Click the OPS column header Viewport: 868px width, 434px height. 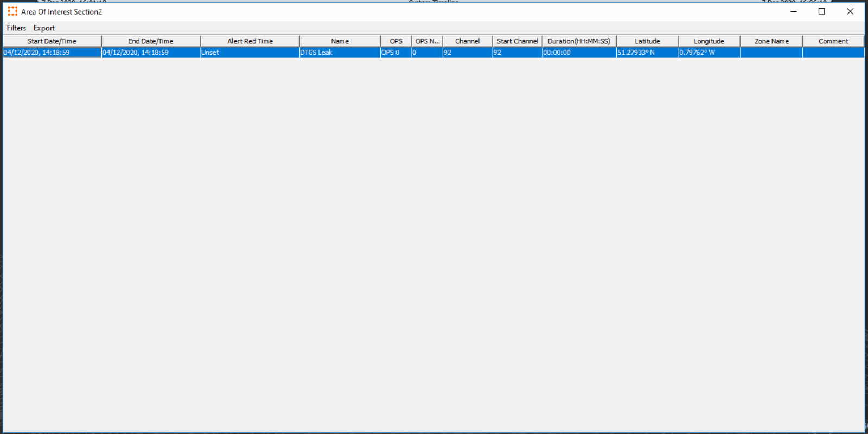(396, 41)
